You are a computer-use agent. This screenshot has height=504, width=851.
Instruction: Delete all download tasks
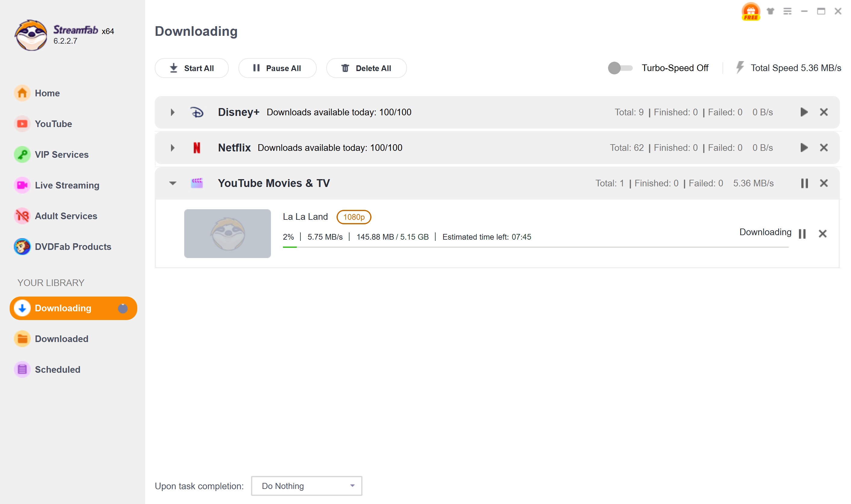pos(366,68)
